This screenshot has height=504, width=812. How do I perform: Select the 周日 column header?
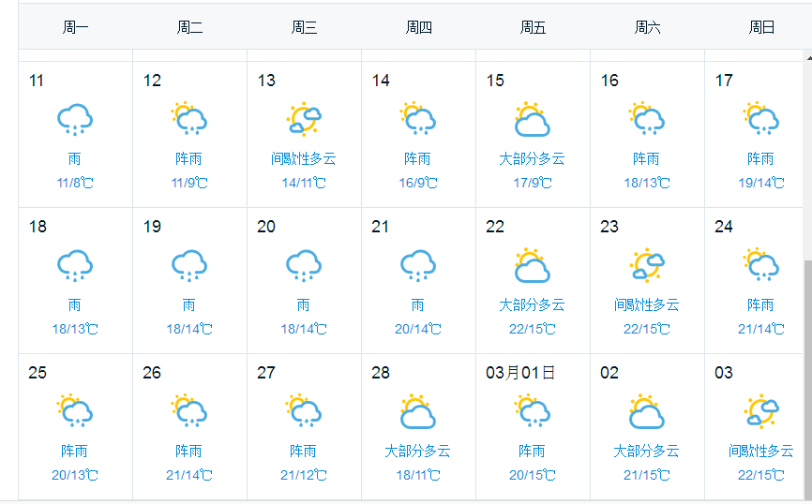pyautogui.click(x=761, y=27)
